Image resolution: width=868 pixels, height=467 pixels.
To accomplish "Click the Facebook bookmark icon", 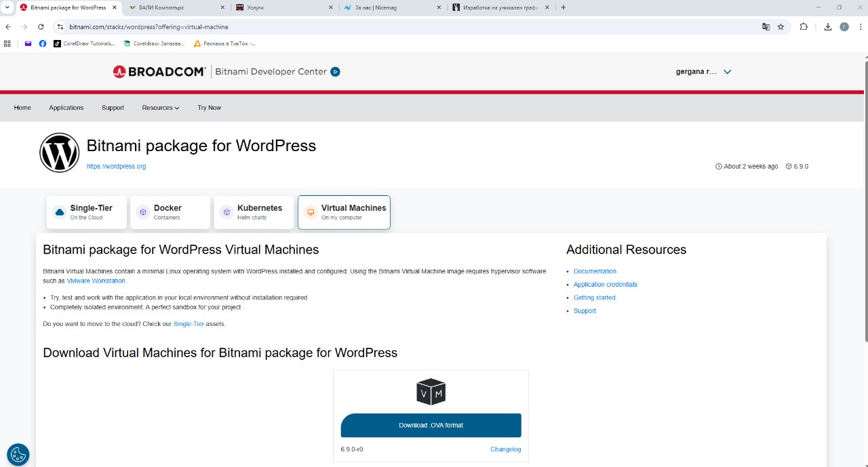I will pyautogui.click(x=43, y=43).
